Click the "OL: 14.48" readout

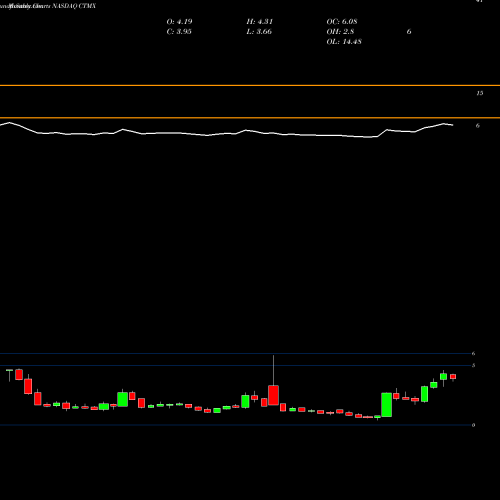[x=344, y=42]
